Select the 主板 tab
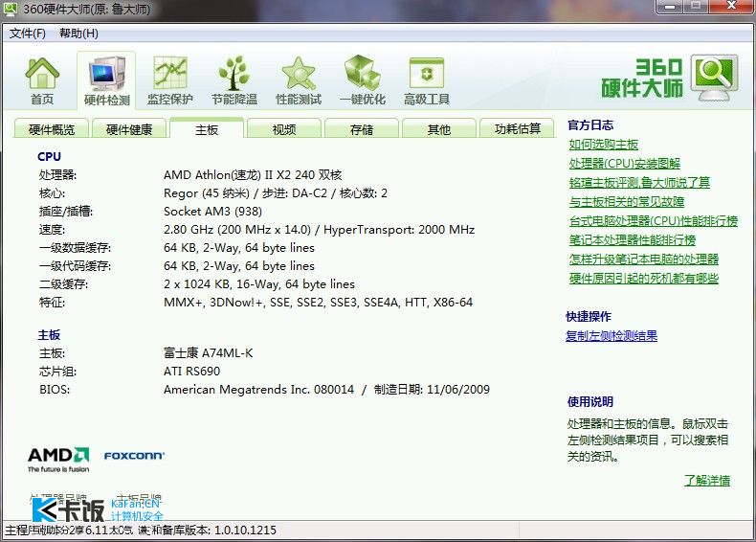756x542 pixels. (x=207, y=129)
